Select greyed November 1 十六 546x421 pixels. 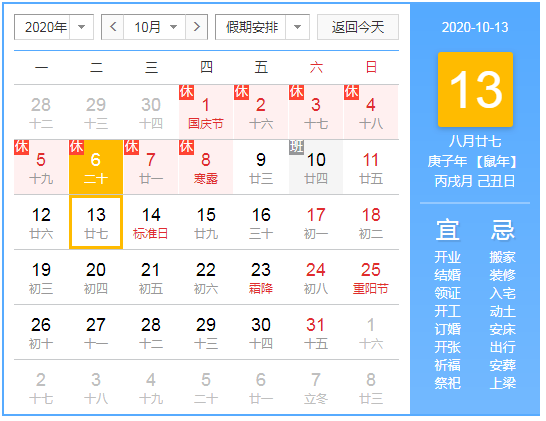371,333
